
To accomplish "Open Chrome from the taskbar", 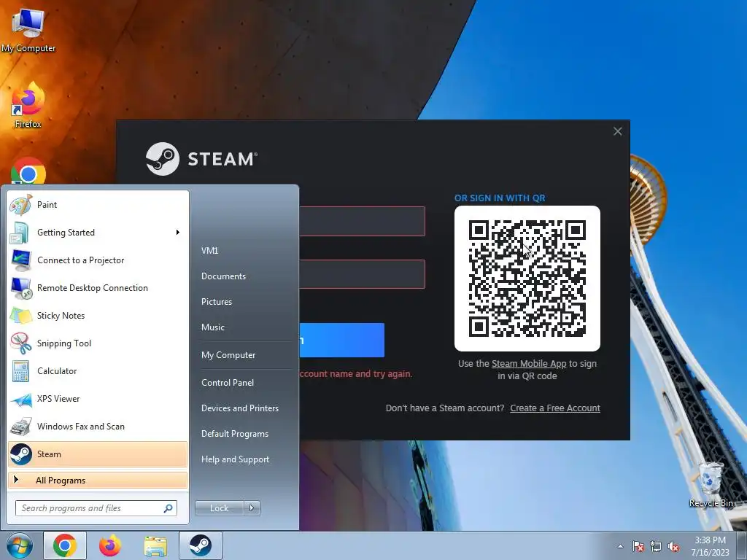I will 65,545.
